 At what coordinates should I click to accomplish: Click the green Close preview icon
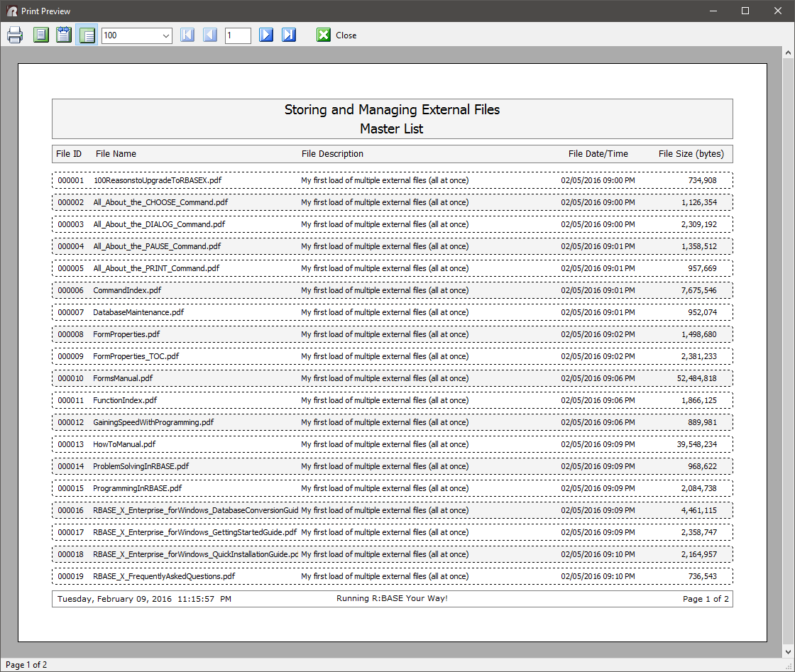coord(324,35)
